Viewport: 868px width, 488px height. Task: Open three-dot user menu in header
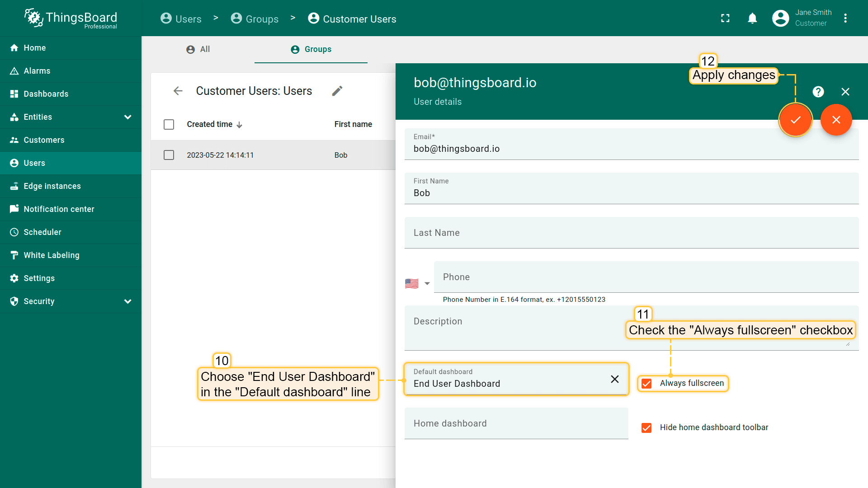[845, 18]
